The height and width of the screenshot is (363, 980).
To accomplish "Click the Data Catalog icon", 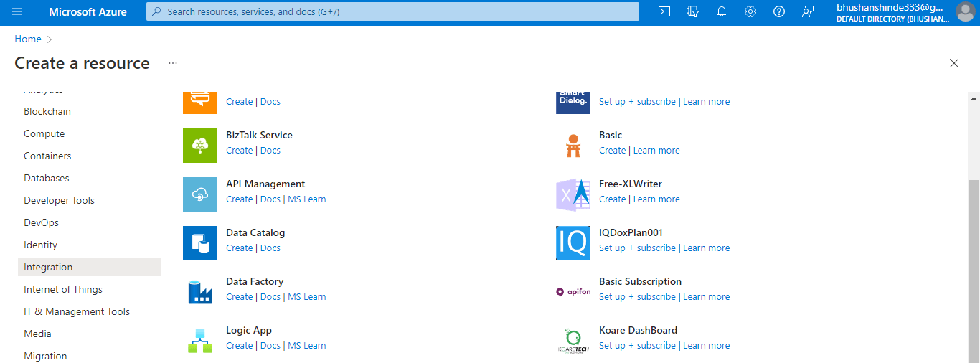I will pyautogui.click(x=200, y=243).
